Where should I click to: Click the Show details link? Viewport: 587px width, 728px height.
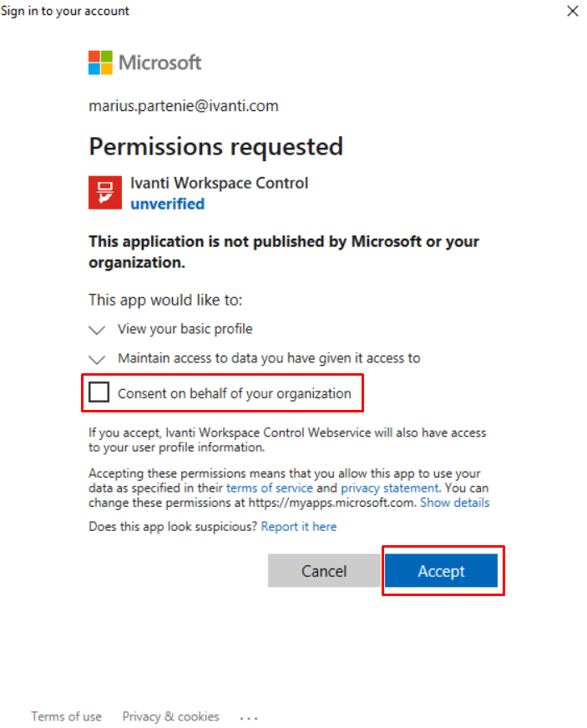(454, 503)
